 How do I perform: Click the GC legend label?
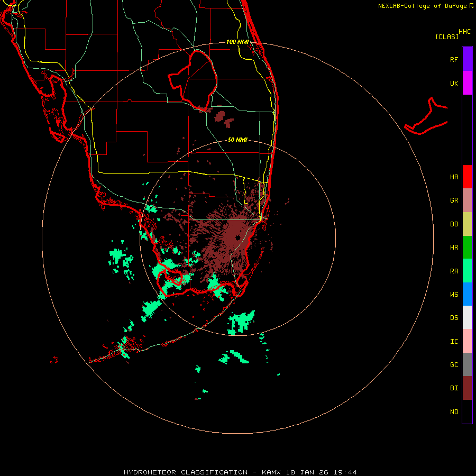pos(454,365)
